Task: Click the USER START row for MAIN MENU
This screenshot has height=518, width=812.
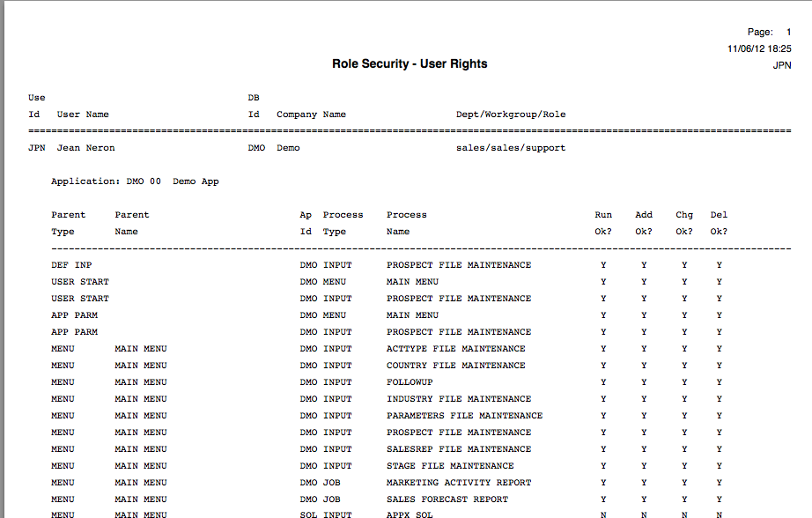Action: [79, 281]
